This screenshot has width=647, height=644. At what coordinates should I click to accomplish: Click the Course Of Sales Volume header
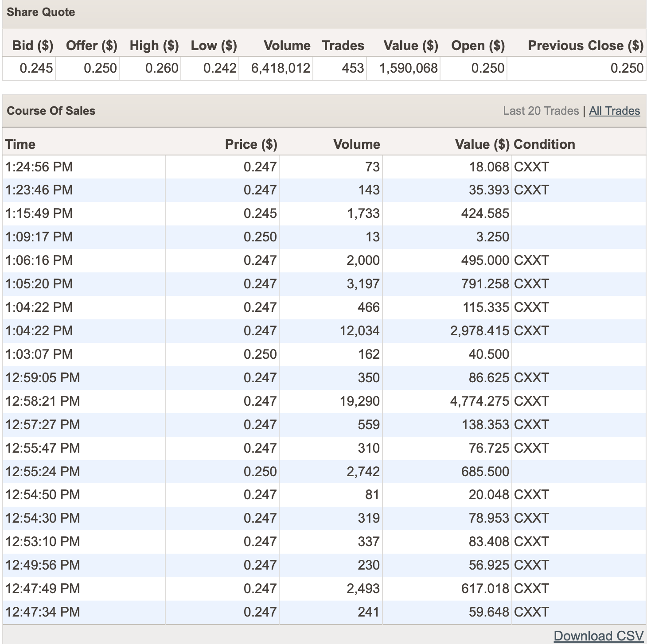(x=356, y=144)
